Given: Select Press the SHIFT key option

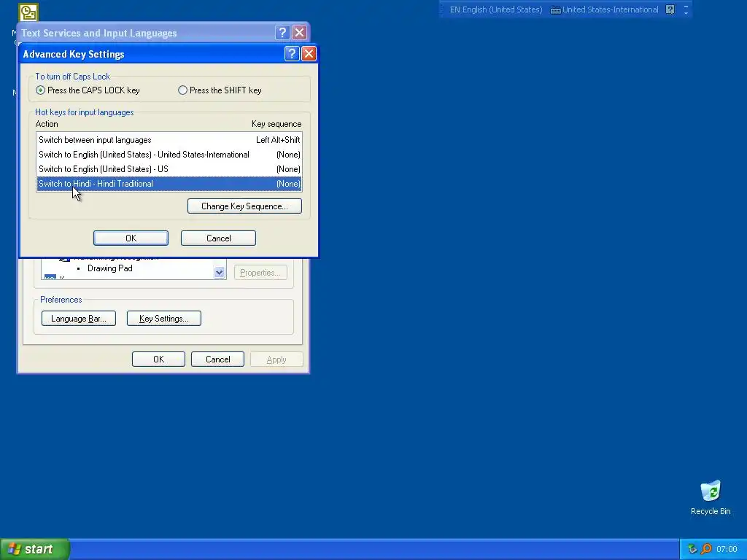Looking at the screenshot, I should [x=220, y=90].
